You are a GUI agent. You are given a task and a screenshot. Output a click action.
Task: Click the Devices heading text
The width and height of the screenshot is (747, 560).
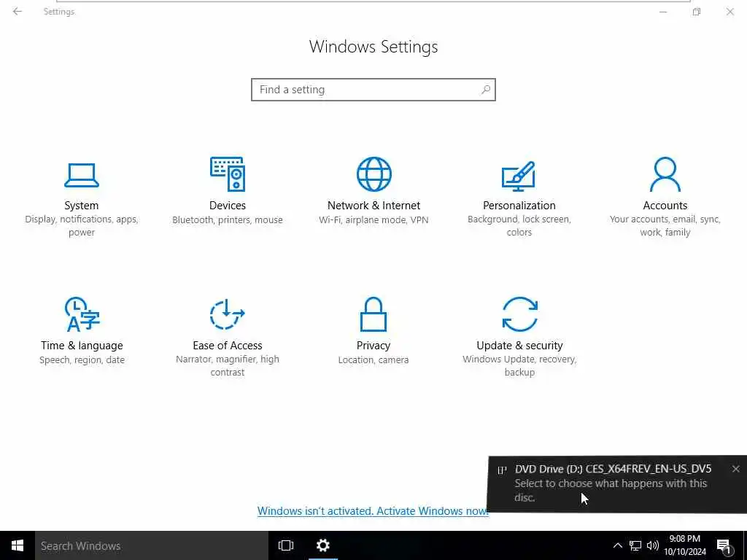click(x=228, y=205)
